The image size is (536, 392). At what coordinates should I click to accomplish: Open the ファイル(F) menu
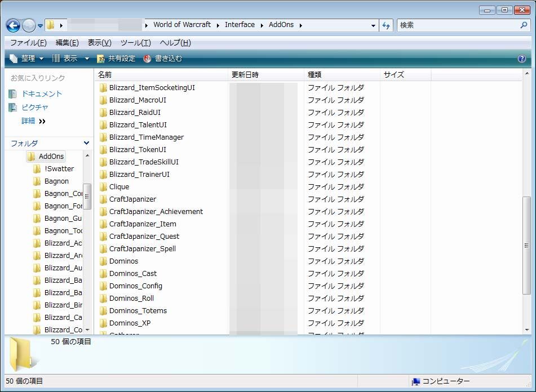[28, 43]
